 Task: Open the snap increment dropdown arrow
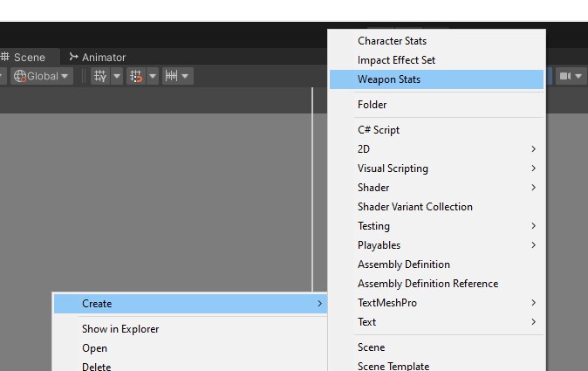(187, 76)
